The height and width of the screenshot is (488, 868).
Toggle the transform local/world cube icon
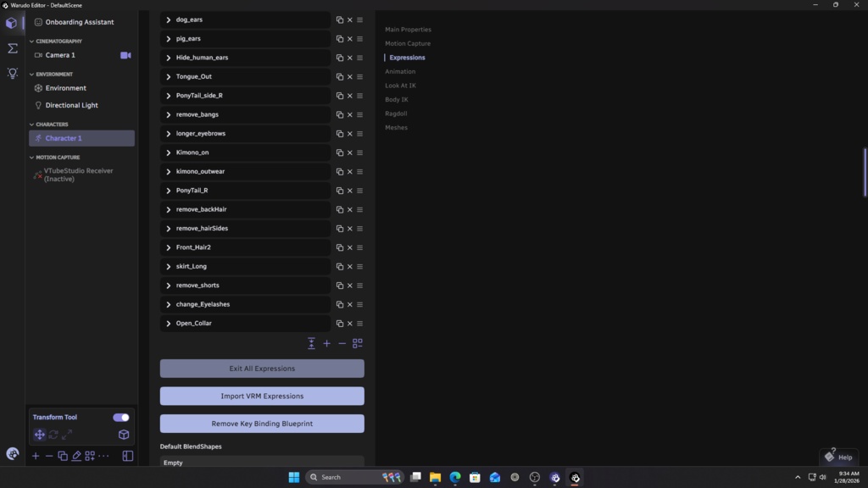(x=124, y=435)
